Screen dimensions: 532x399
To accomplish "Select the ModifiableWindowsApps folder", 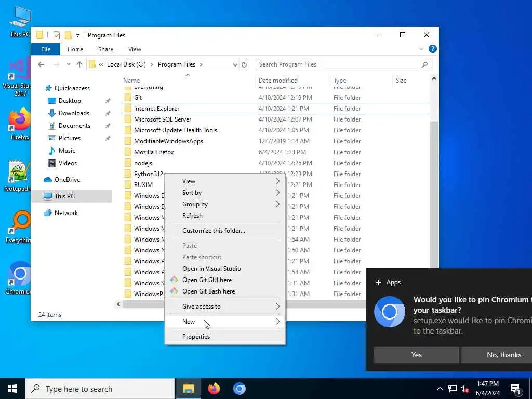I will [275, 141].
